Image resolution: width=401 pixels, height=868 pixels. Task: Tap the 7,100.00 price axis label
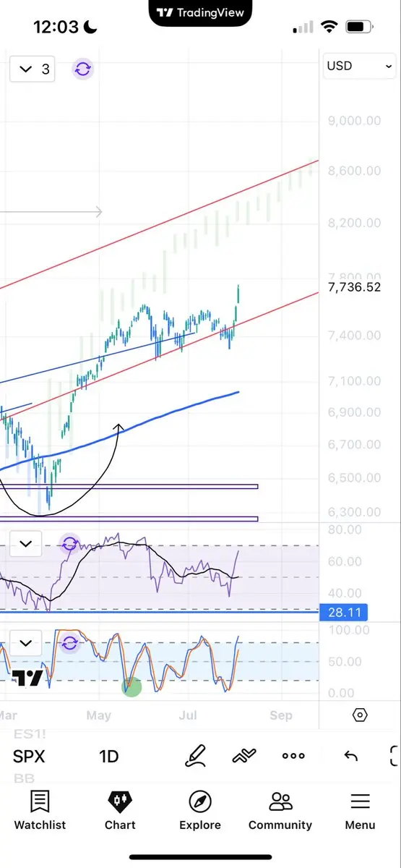tap(354, 380)
